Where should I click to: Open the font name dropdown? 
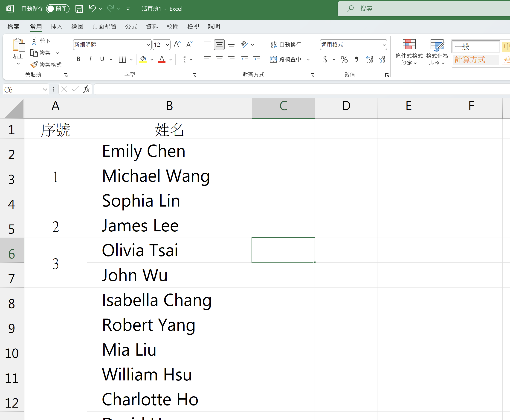[148, 45]
